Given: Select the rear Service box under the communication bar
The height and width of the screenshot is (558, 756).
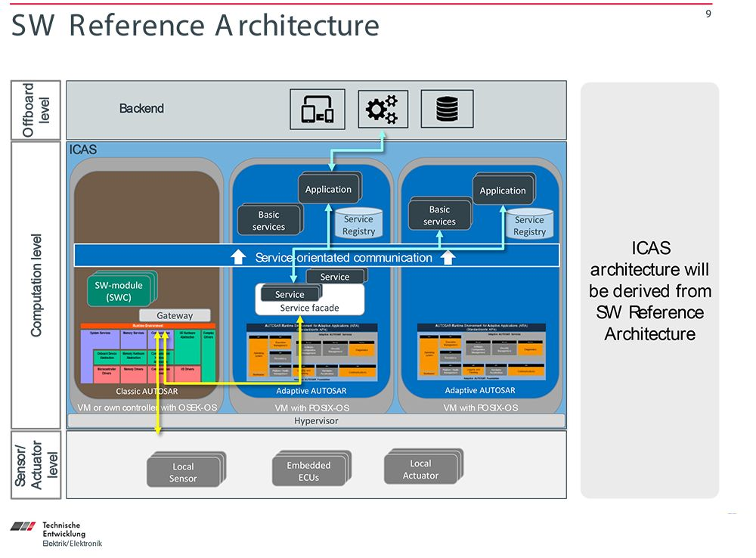Looking at the screenshot, I should (335, 276).
